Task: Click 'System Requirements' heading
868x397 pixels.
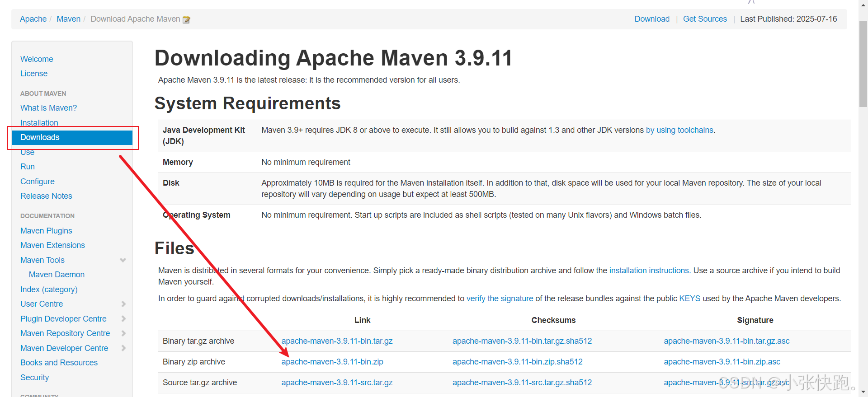Action: point(247,103)
